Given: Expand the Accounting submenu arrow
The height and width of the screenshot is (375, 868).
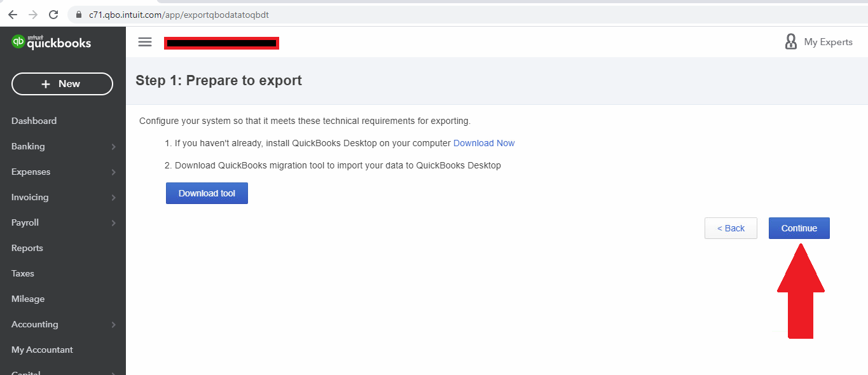Looking at the screenshot, I should [x=114, y=325].
